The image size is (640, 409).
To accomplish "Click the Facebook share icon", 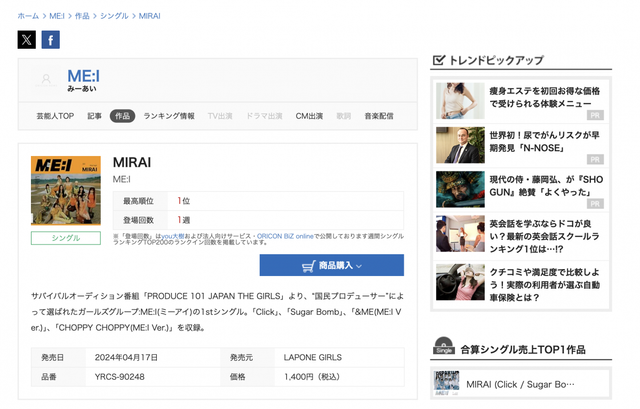I will [x=50, y=40].
